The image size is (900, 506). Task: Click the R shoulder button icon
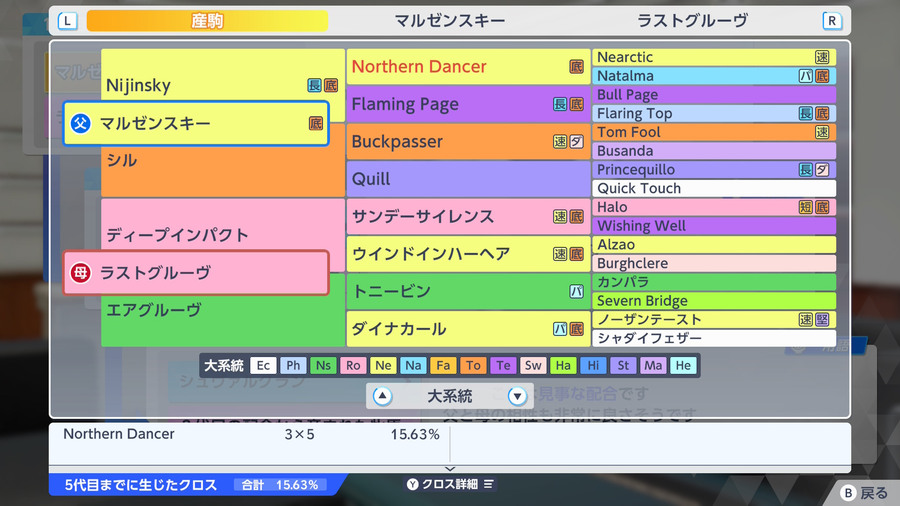click(x=832, y=21)
